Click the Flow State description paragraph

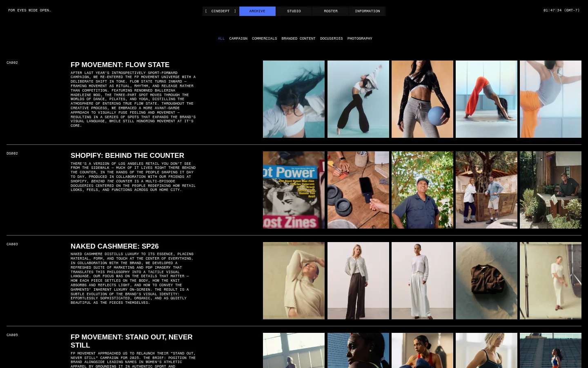tap(133, 99)
